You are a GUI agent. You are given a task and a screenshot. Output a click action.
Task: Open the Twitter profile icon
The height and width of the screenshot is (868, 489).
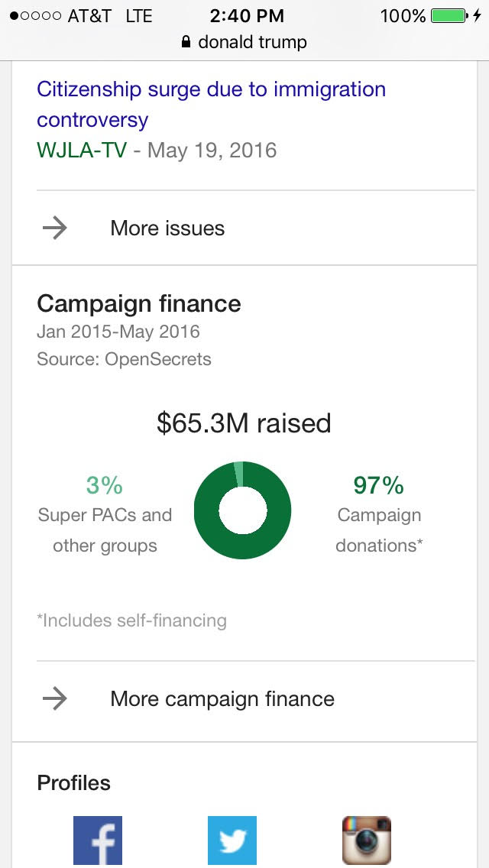pos(232,840)
